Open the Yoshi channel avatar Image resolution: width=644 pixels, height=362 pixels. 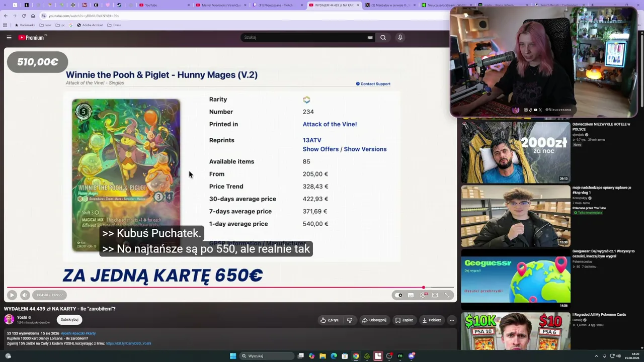click(x=9, y=319)
